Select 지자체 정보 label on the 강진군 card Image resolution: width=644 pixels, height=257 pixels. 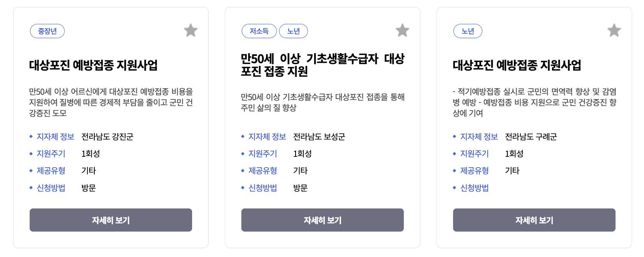pyautogui.click(x=55, y=137)
